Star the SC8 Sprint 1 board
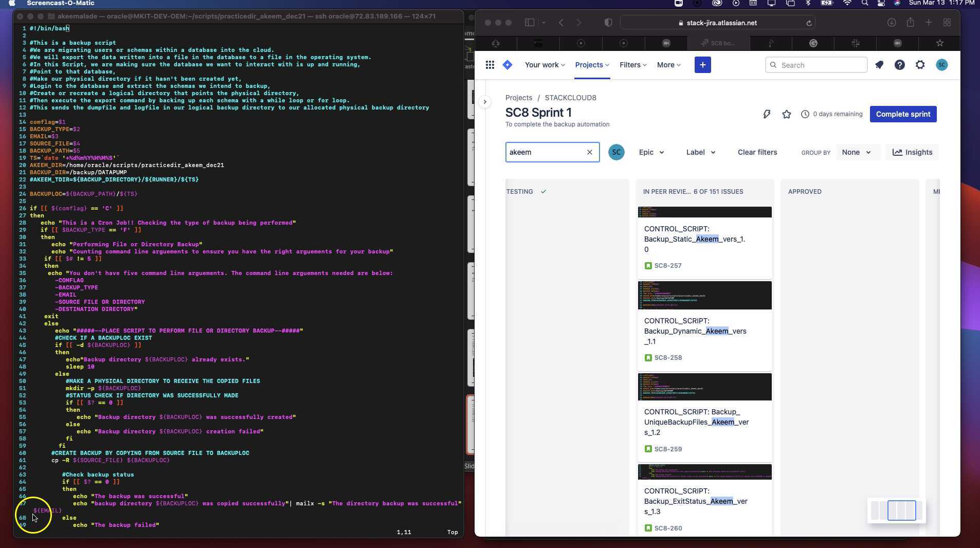 coord(787,114)
